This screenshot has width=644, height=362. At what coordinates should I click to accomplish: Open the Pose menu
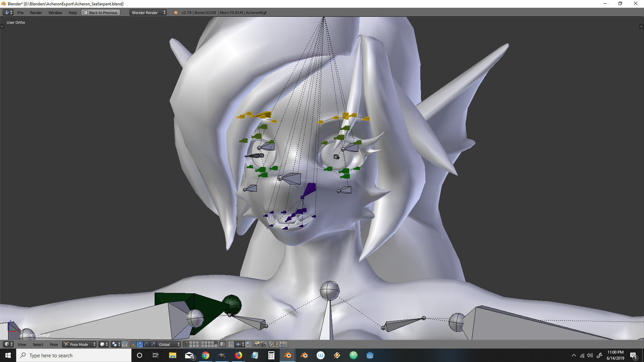click(54, 344)
